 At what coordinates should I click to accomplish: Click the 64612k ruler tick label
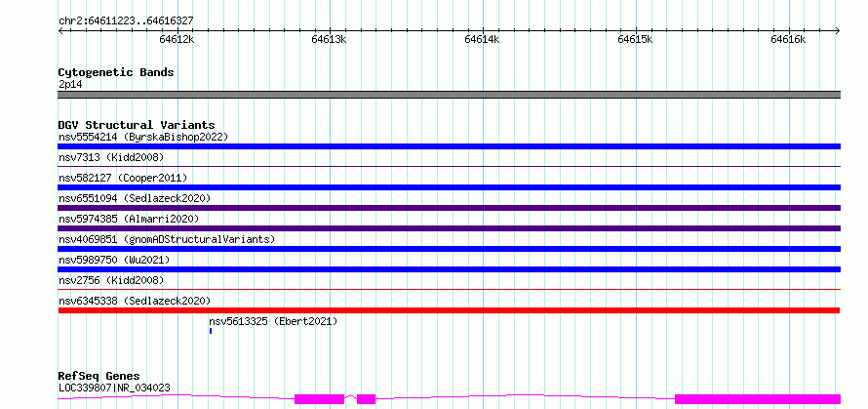pyautogui.click(x=177, y=39)
